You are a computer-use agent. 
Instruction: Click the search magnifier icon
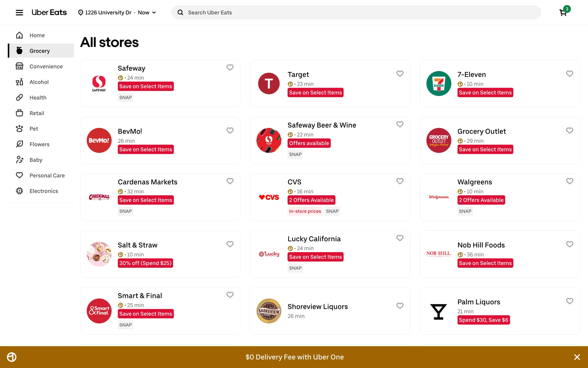[180, 13]
